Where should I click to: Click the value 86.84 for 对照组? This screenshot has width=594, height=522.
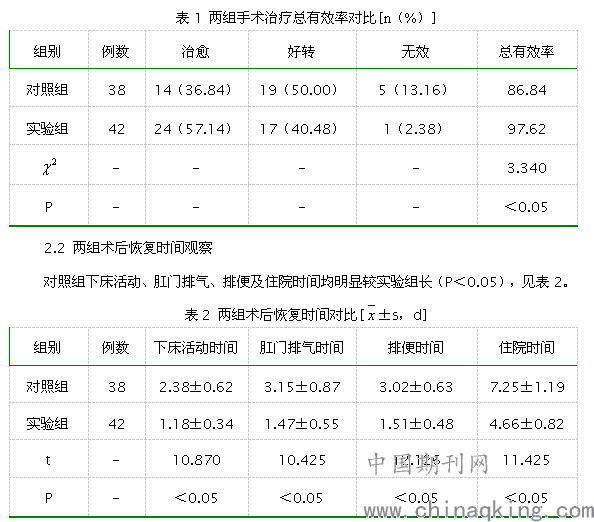click(x=527, y=90)
